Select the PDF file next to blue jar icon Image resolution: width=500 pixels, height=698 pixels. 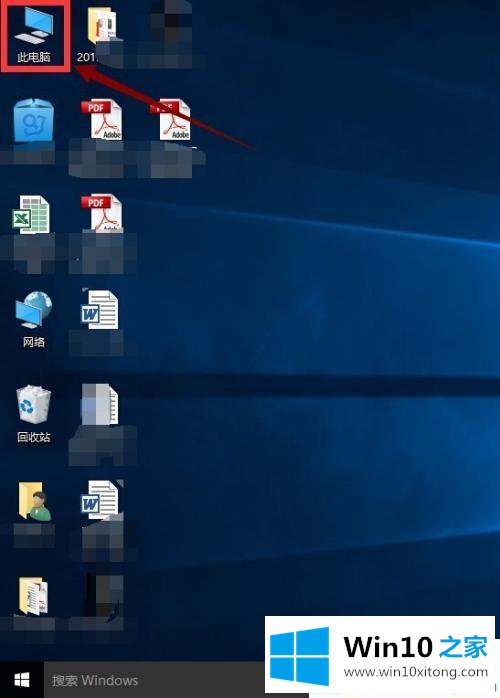102,119
